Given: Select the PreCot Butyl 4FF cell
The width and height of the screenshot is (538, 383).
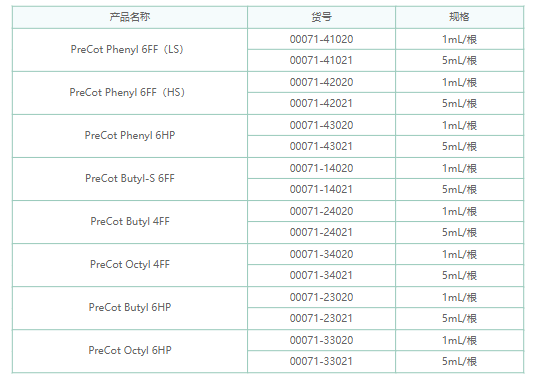Looking at the screenshot, I should [x=130, y=221].
